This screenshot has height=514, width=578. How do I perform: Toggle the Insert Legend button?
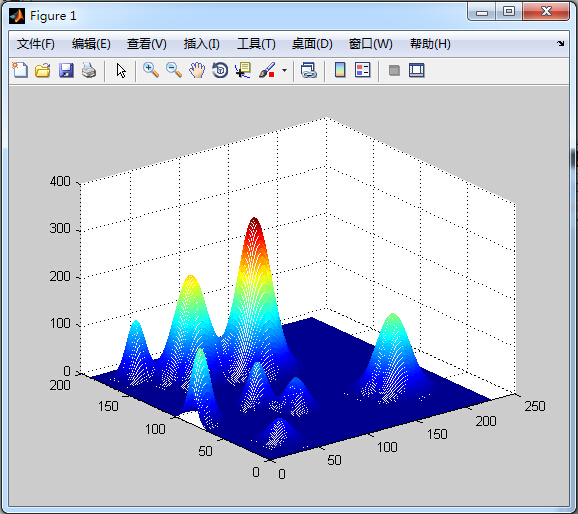coord(362,70)
